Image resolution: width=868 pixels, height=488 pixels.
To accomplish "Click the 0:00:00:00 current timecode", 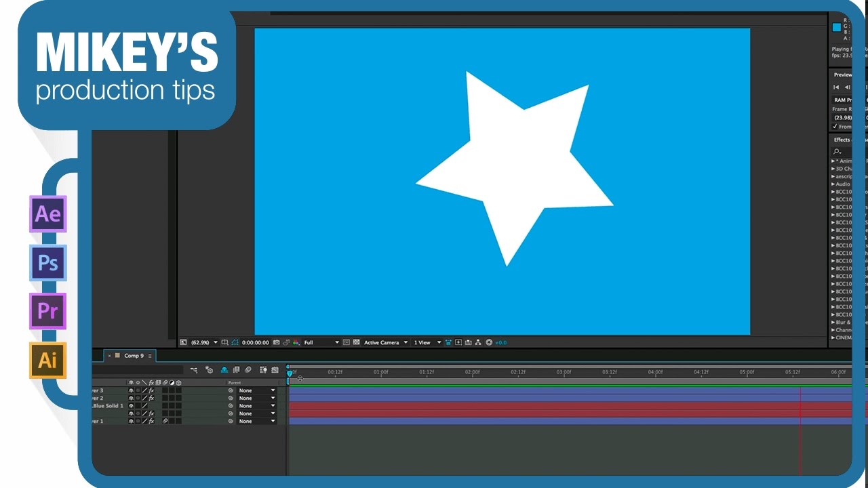I will (x=256, y=342).
